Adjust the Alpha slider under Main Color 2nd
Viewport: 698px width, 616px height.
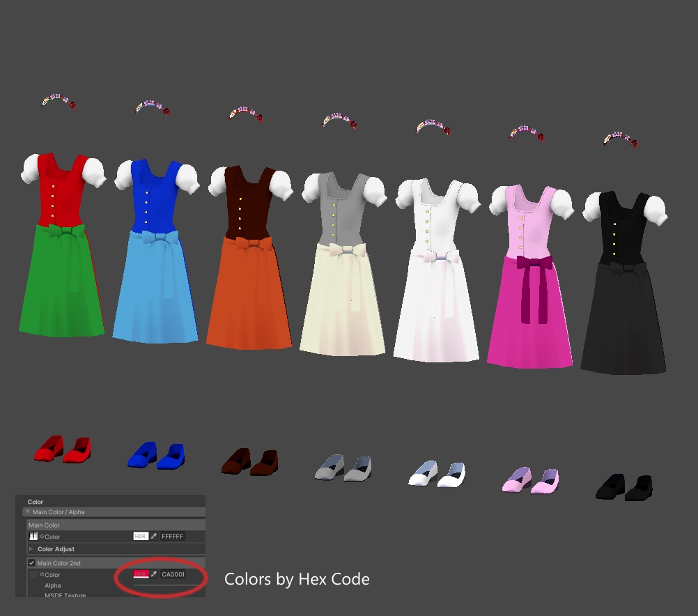click(169, 585)
